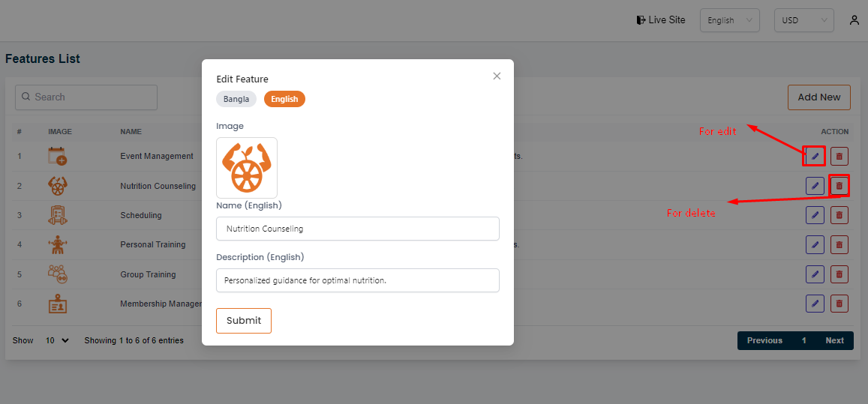Click the edit pencil for Event Management
The width and height of the screenshot is (868, 404).
pos(815,156)
